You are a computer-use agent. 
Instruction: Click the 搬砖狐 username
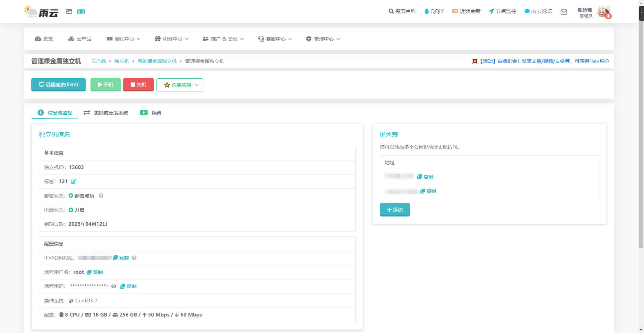(x=585, y=10)
